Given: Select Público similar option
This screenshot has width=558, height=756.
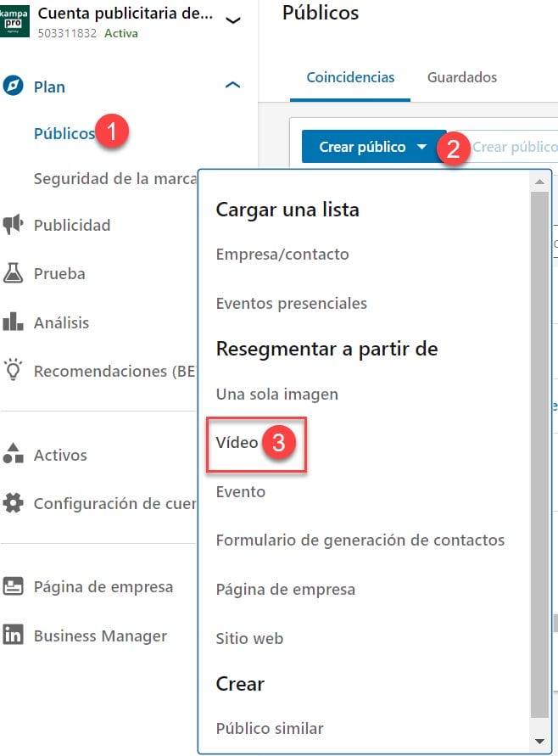Looking at the screenshot, I should (270, 729).
